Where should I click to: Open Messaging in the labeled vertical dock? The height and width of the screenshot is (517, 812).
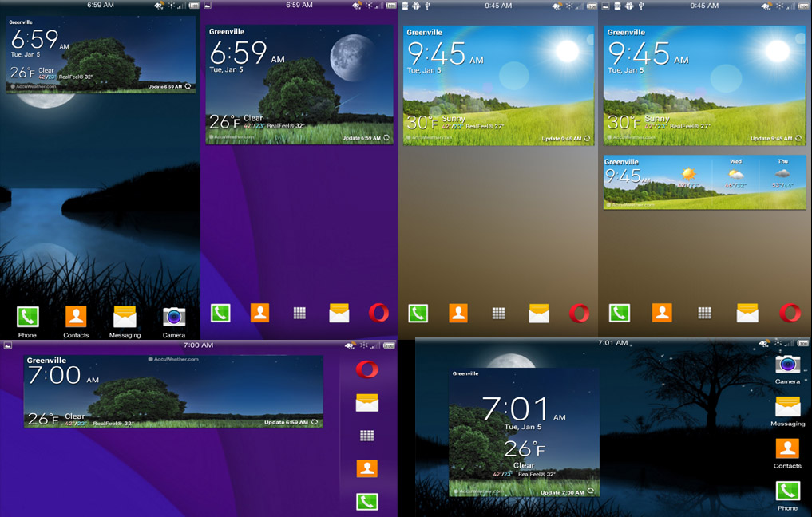pyautogui.click(x=787, y=406)
